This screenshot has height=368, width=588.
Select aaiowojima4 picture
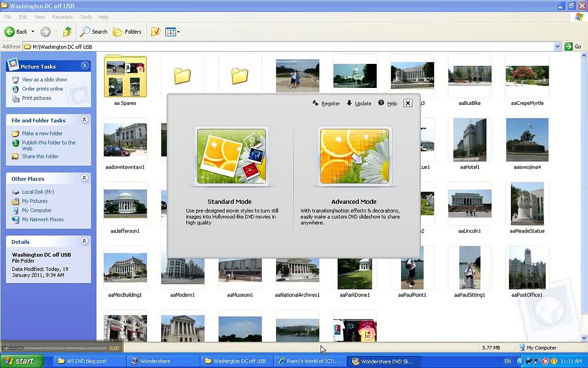click(x=527, y=140)
